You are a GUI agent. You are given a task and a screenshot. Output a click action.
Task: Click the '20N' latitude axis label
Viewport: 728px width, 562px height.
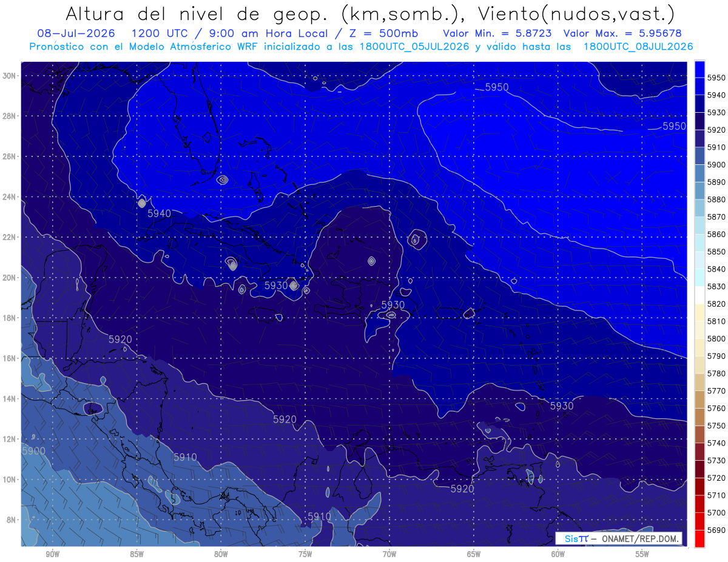9,278
